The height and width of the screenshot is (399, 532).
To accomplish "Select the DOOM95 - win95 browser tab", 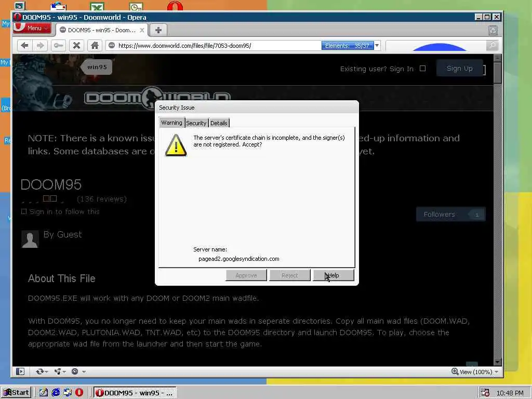I will pos(101,30).
